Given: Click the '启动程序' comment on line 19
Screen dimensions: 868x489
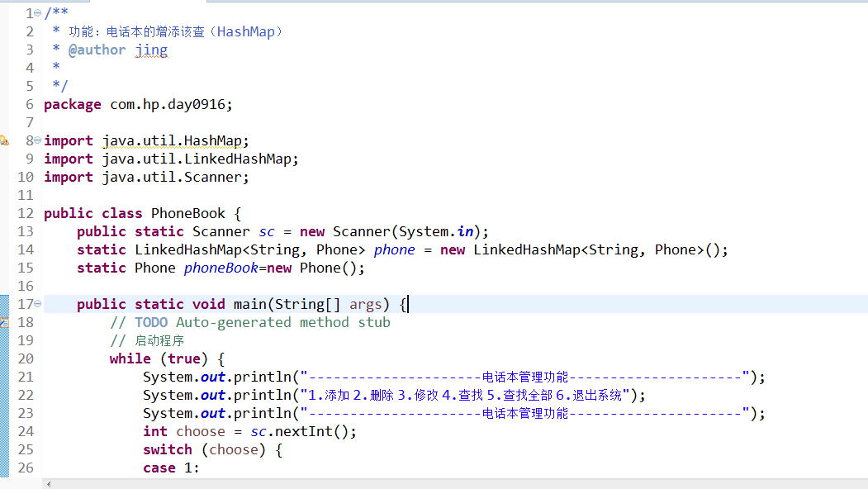Looking at the screenshot, I should [159, 340].
